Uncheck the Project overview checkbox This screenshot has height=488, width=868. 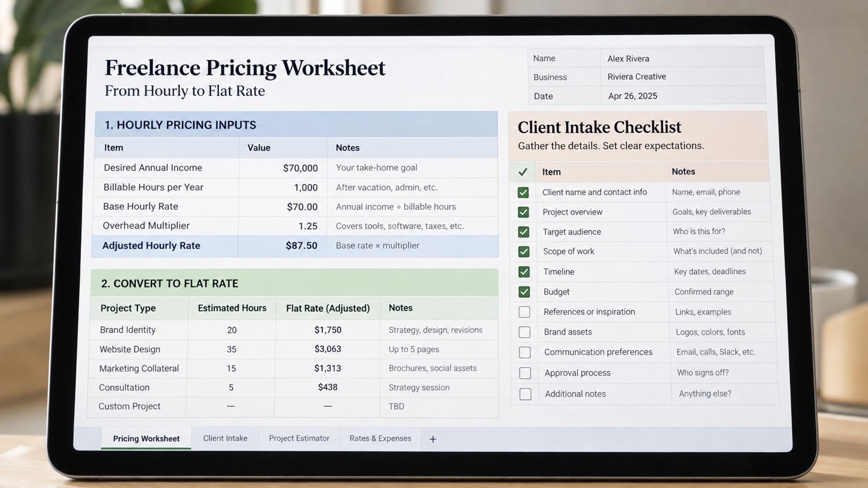click(523, 212)
